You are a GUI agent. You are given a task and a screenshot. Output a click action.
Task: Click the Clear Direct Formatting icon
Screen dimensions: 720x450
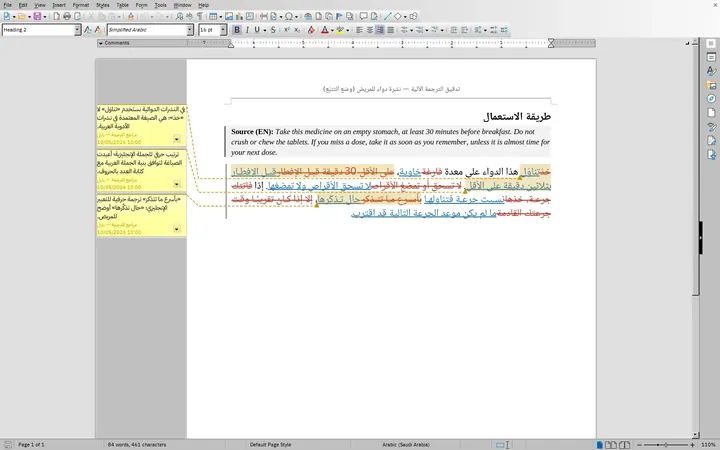(x=311, y=30)
